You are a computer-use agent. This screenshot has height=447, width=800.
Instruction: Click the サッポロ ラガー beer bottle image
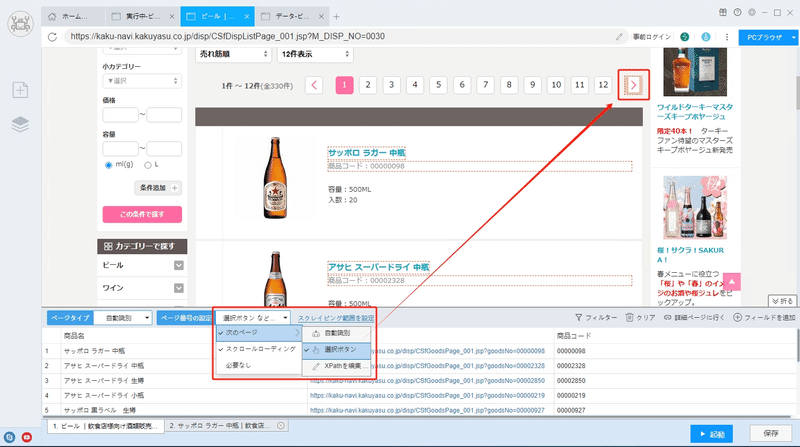pyautogui.click(x=275, y=178)
